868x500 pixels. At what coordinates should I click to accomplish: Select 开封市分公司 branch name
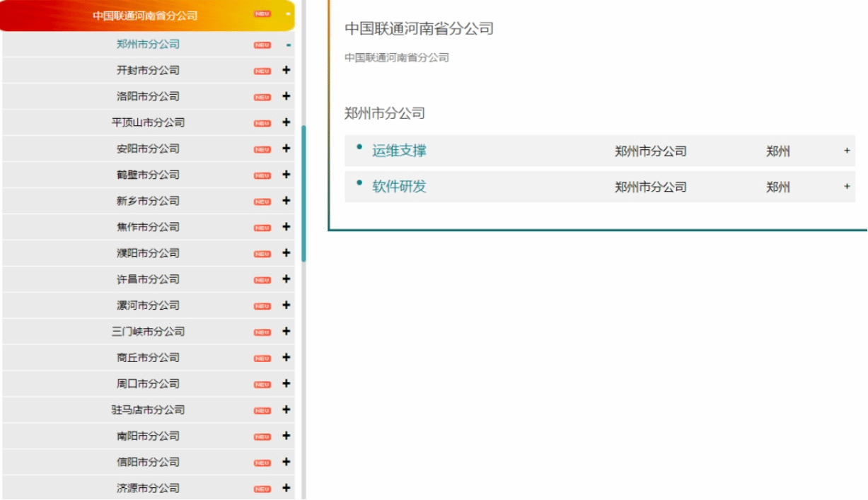point(148,70)
